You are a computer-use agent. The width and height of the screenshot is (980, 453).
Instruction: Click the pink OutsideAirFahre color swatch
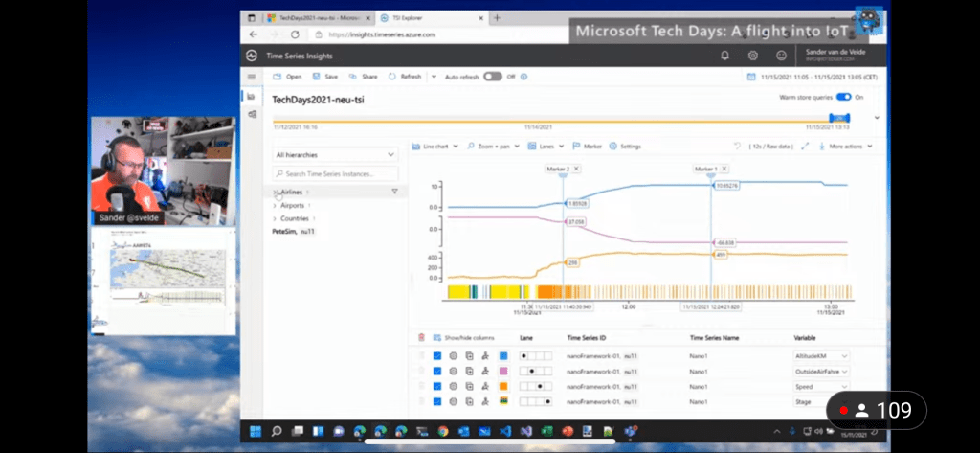point(503,371)
